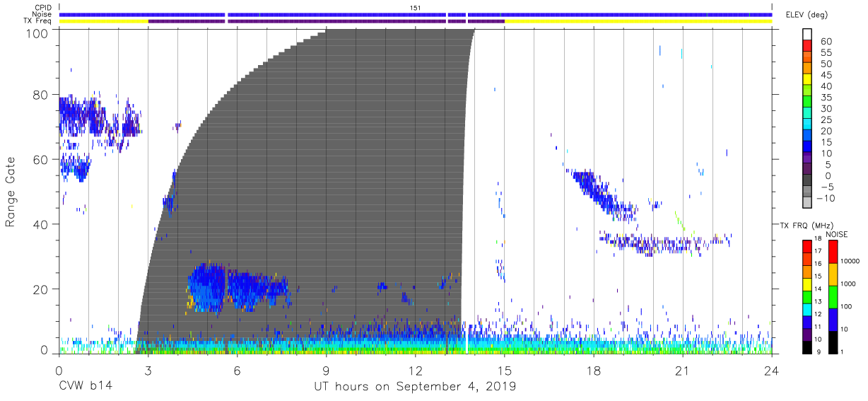Viewport: 868px width, 401px height.
Task: Pick the yellow 40–45 degree elevation swatch
Action: 807,79
